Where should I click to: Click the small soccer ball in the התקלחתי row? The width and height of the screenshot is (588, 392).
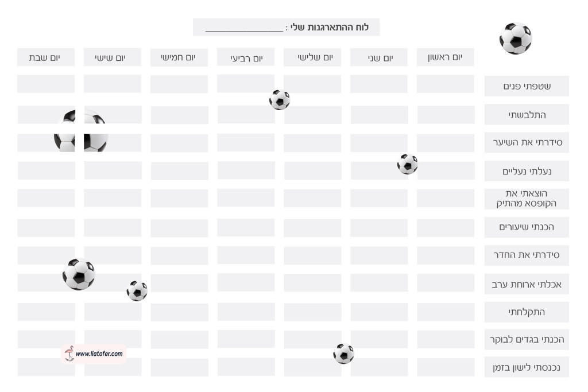click(x=137, y=291)
